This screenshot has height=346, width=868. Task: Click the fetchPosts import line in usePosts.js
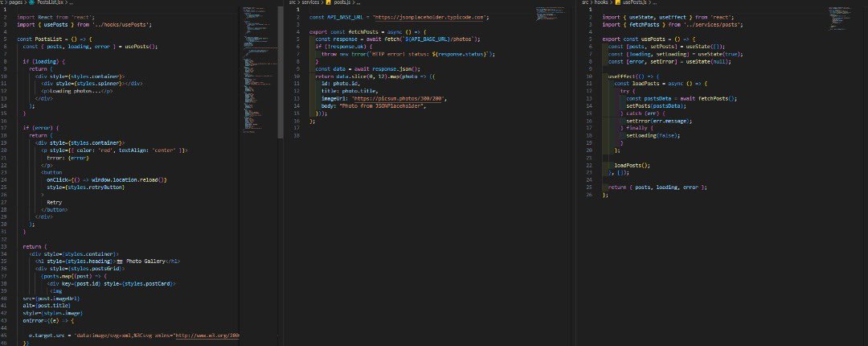(673, 25)
